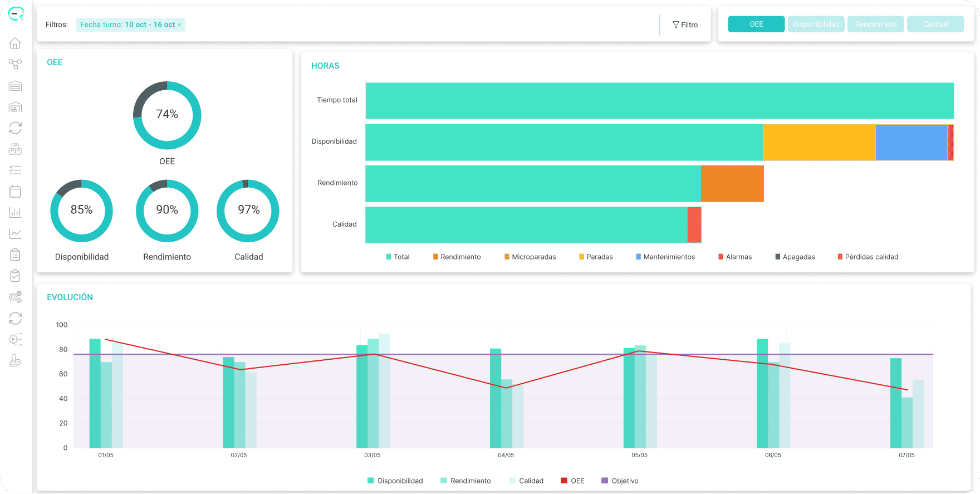Remove the Fecha turno filter chip
The width and height of the screenshot is (980, 494).
pos(179,25)
